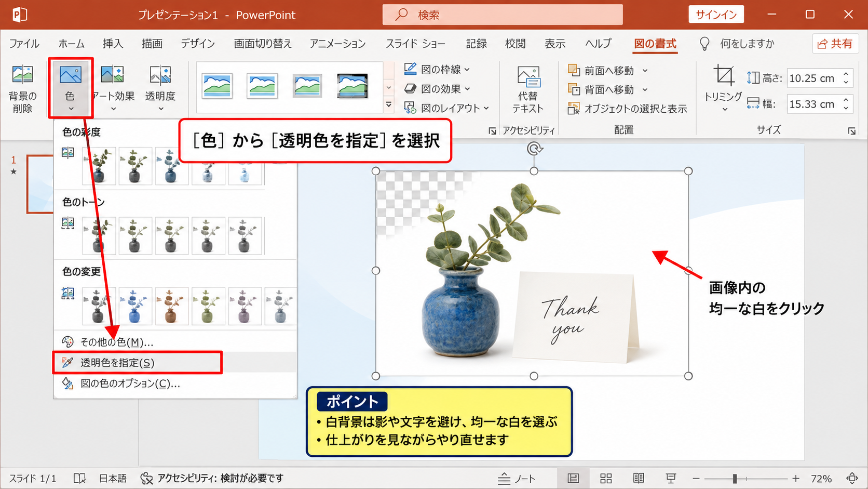Open the トリミング crop tool
This screenshot has height=489, width=868.
724,88
